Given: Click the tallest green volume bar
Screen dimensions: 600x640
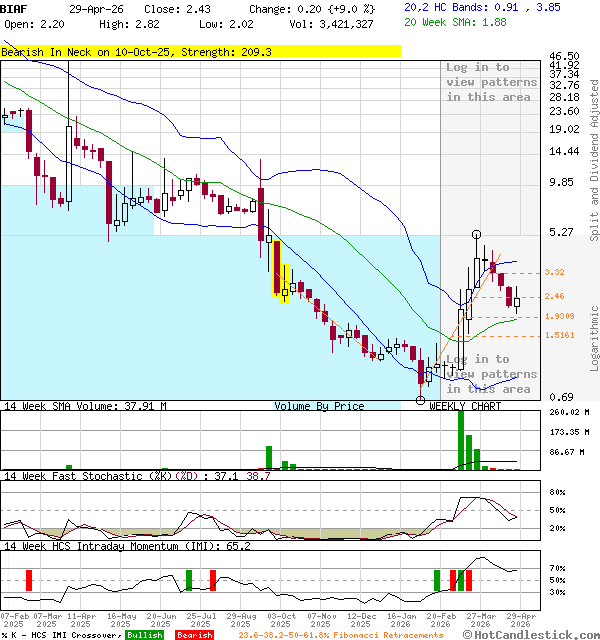Looking at the screenshot, I should tap(461, 440).
